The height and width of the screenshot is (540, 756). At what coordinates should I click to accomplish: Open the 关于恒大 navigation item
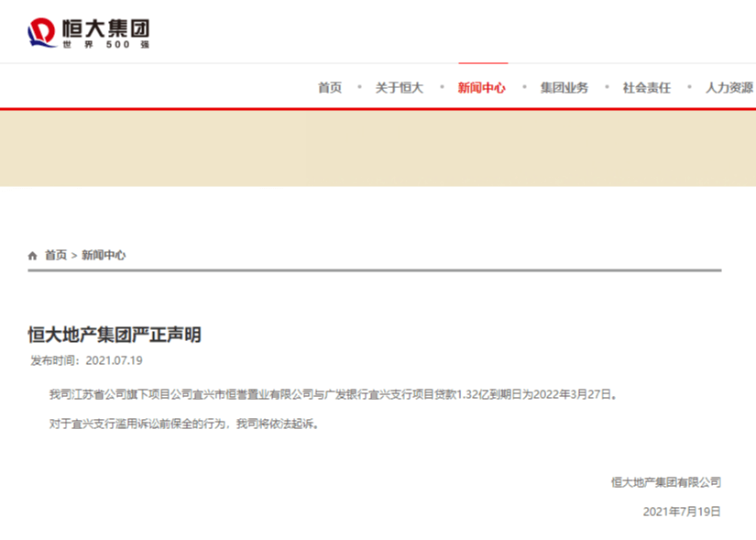(400, 87)
